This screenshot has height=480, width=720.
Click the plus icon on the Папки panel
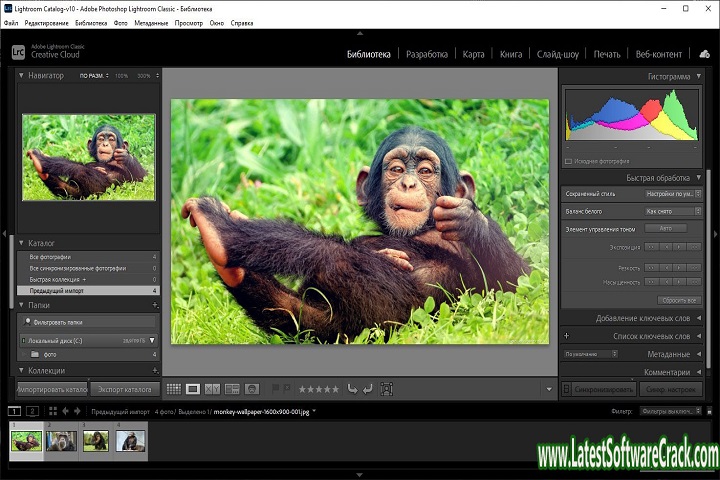click(155, 305)
